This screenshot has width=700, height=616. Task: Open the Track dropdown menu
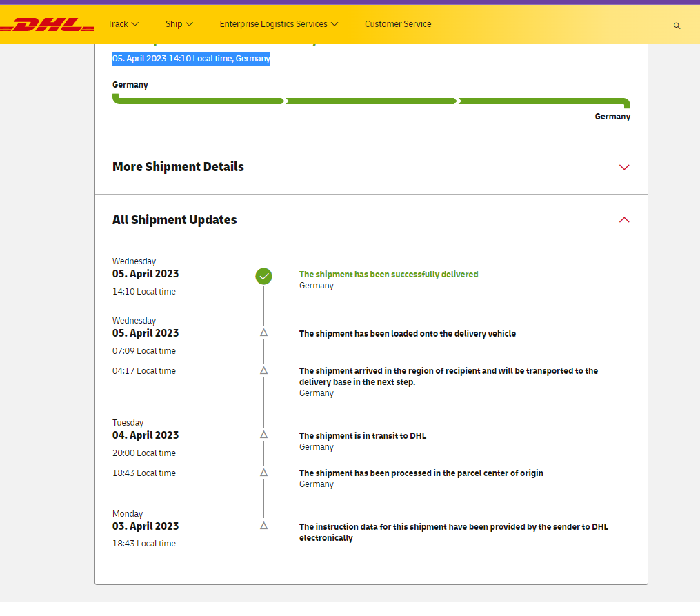[123, 24]
